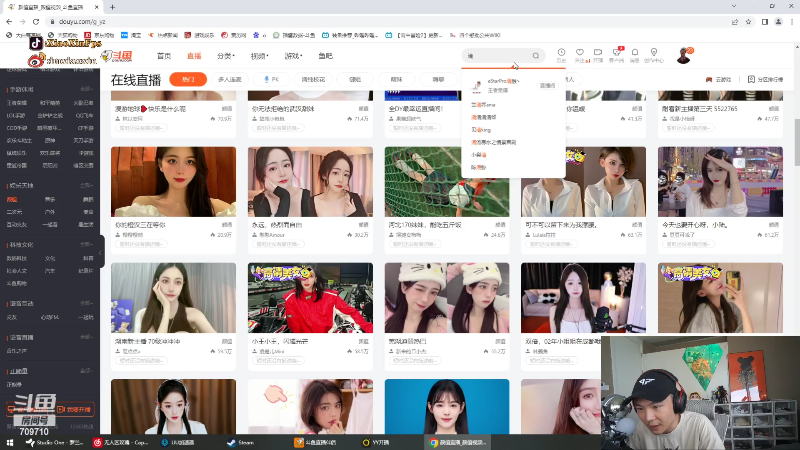Expand all in the entertainment sidebar section
Image resolution: width=800 pixels, height=450 pixels.
(86, 185)
